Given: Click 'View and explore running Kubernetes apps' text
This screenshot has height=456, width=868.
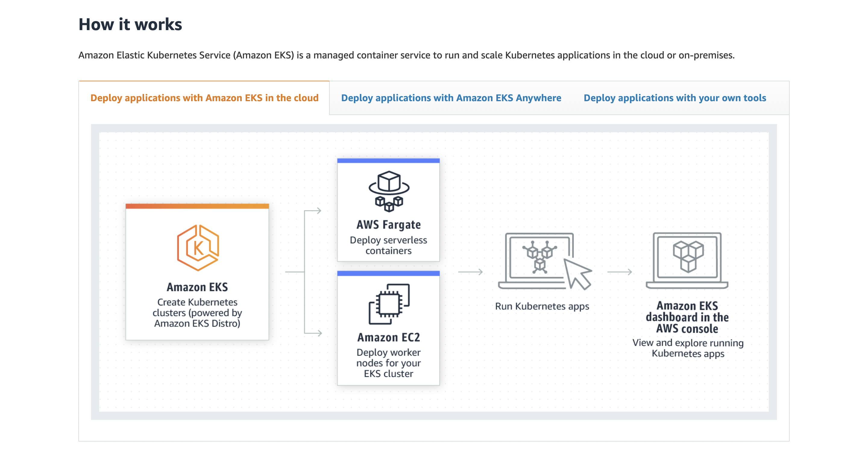Looking at the screenshot, I should point(688,348).
